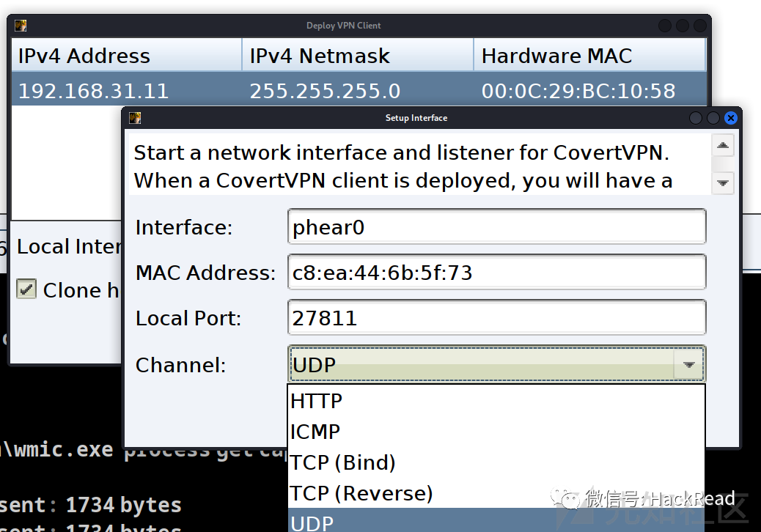Toggle the Clone host checkbox in Deploy VPN Client
The width and height of the screenshot is (761, 532).
coord(26,289)
